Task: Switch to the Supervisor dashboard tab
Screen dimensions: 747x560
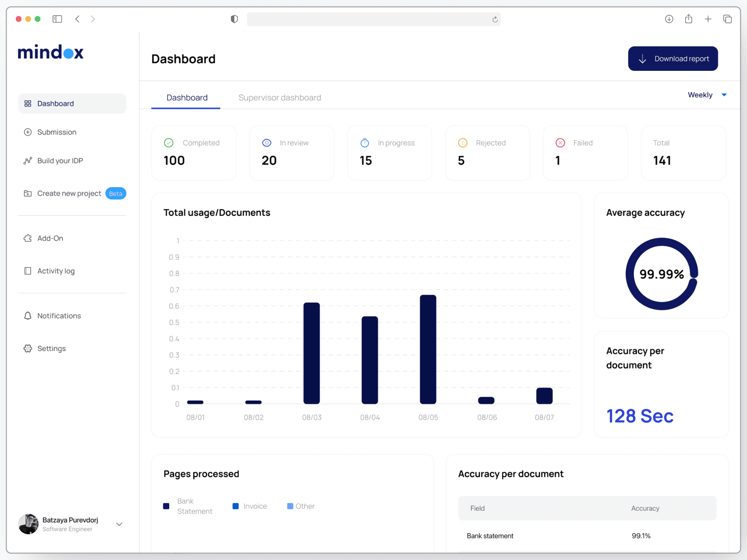Action: 279,98
